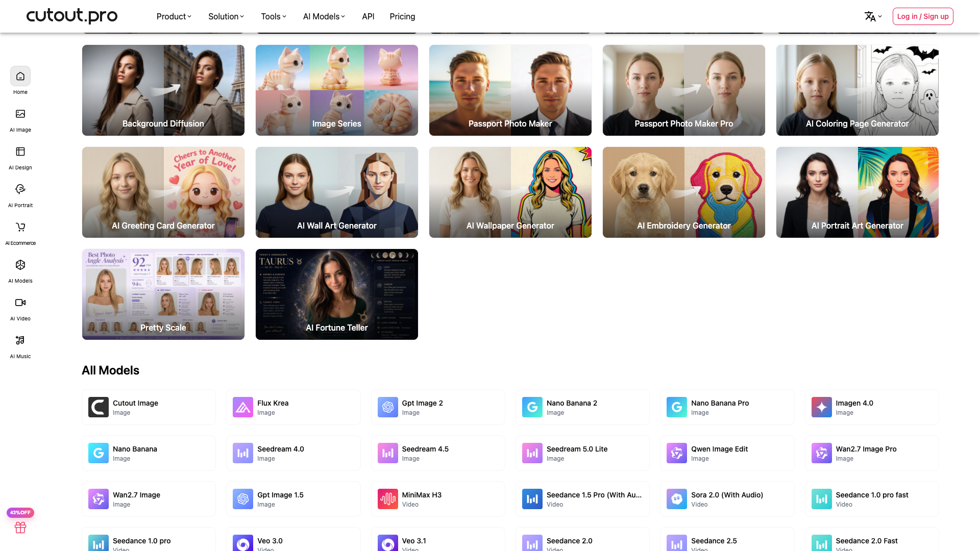
Task: Click the Qwen Image Edit icon
Action: pyautogui.click(x=677, y=453)
